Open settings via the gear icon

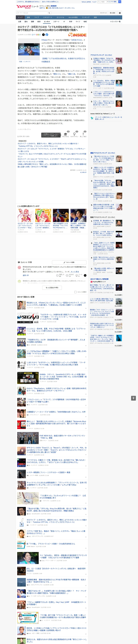tap(120, 13)
